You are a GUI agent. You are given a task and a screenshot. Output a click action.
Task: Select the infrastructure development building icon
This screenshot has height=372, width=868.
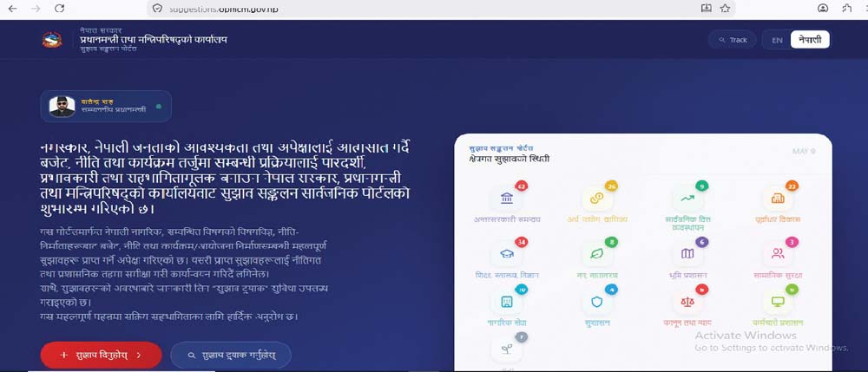pos(778,199)
